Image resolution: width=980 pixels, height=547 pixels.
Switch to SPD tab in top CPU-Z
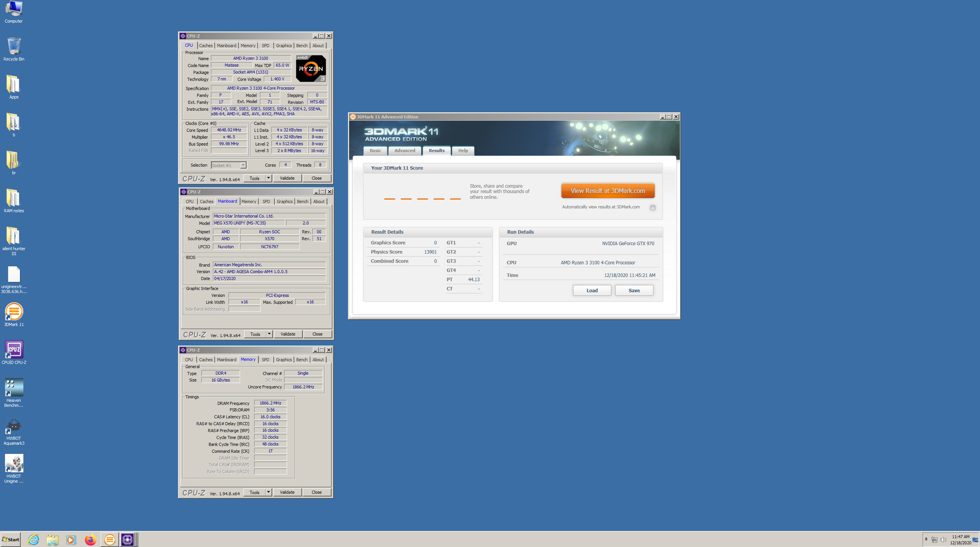tap(265, 46)
